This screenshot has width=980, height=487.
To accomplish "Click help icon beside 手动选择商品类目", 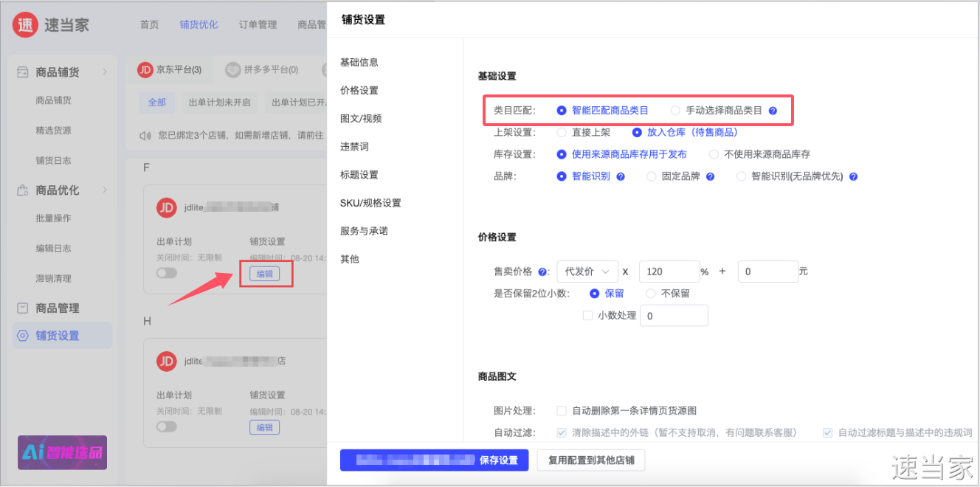I will pos(773,111).
